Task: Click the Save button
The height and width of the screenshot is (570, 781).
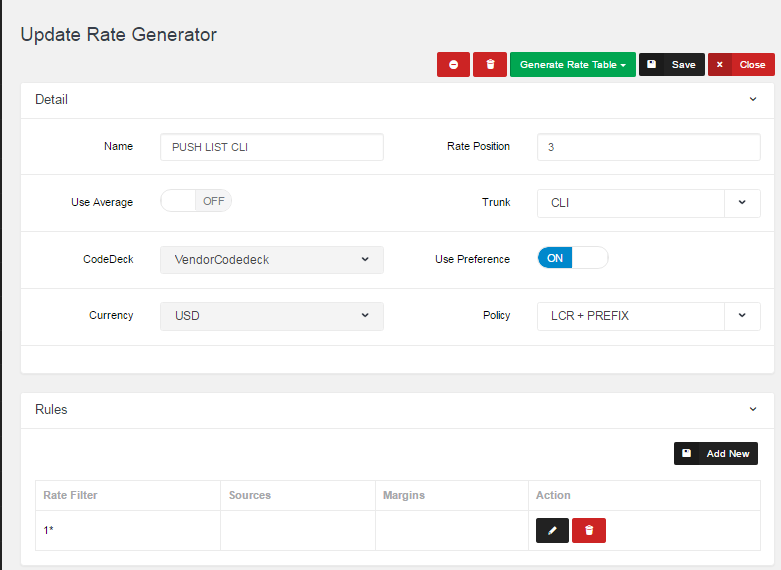Action: (x=671, y=65)
